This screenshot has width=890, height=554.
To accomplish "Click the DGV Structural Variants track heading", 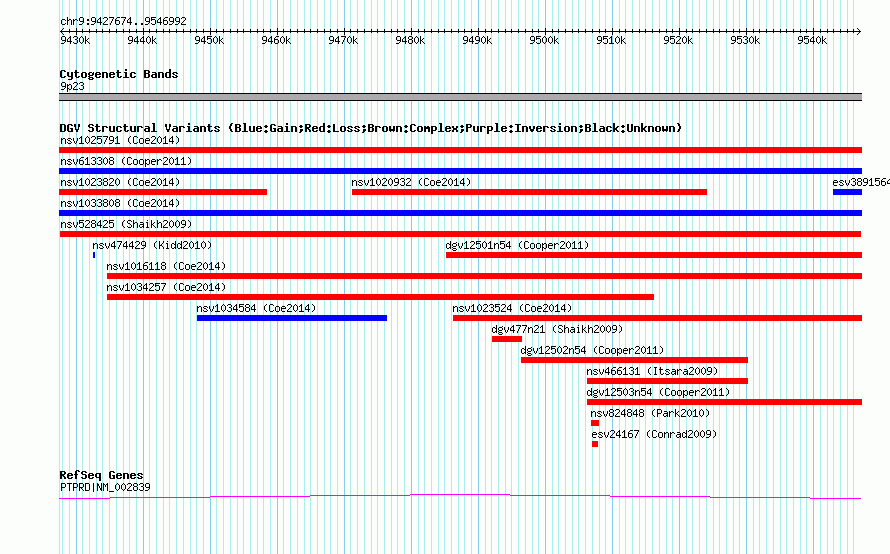I will click(x=370, y=128).
